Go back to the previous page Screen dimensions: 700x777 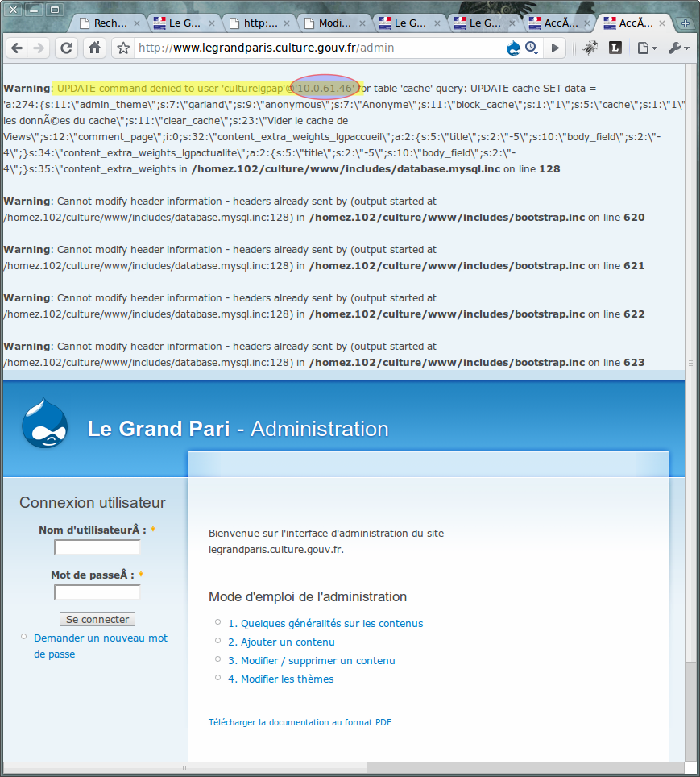17,48
